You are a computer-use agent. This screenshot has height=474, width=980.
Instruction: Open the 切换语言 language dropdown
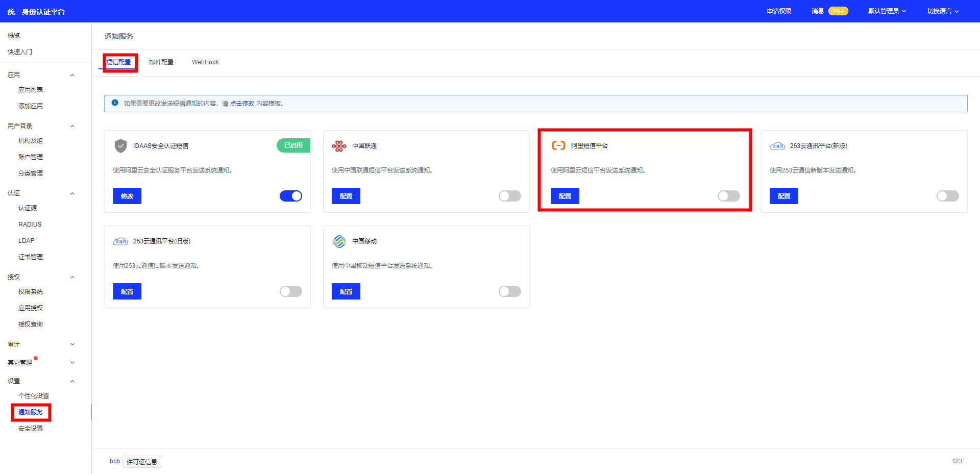tap(943, 11)
